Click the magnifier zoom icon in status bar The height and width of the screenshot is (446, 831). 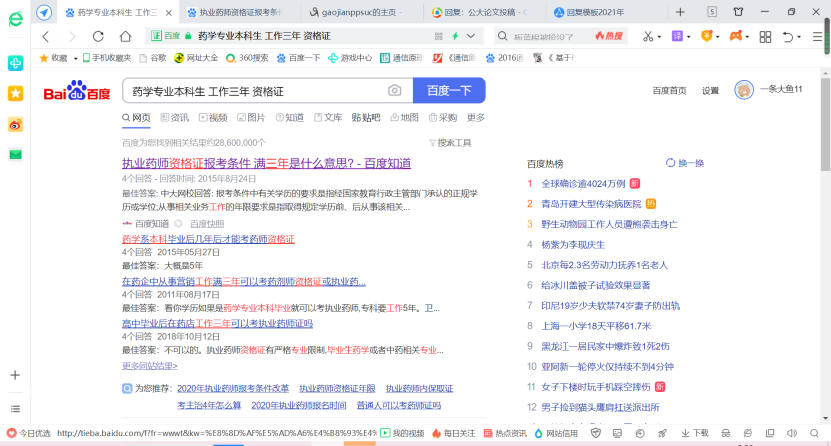(815, 433)
